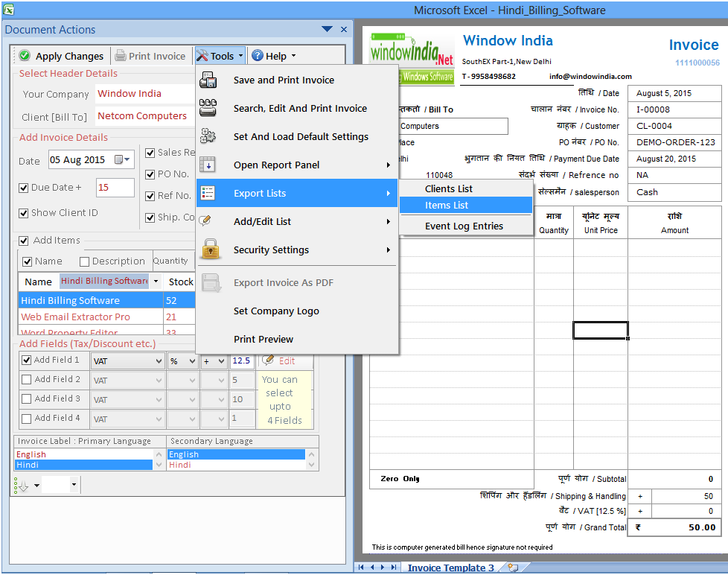Viewport: 728px width, 575px height.
Task: Enable the Add Field 2 checkbox
Action: point(27,379)
